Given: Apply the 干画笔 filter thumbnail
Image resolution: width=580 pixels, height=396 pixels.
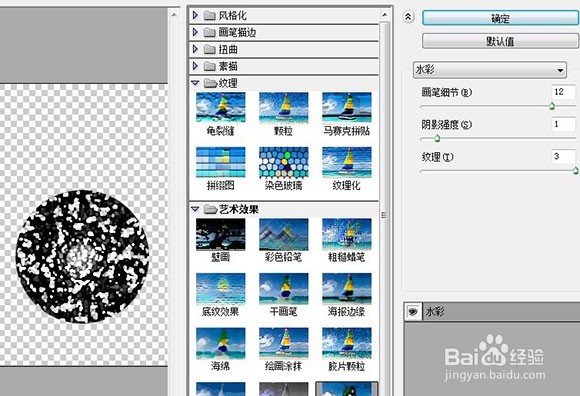Looking at the screenshot, I should (x=284, y=289).
